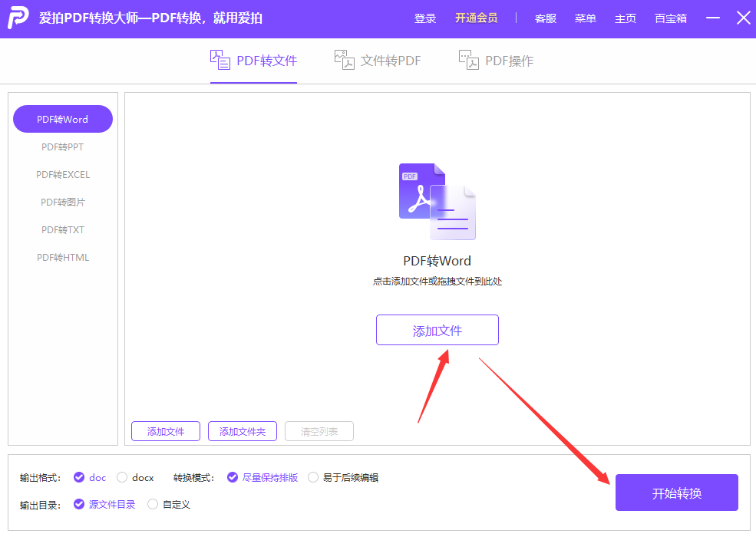Screen dimensions: 756x537
Task: Open PDF转HTML conversion option
Action: 63,258
